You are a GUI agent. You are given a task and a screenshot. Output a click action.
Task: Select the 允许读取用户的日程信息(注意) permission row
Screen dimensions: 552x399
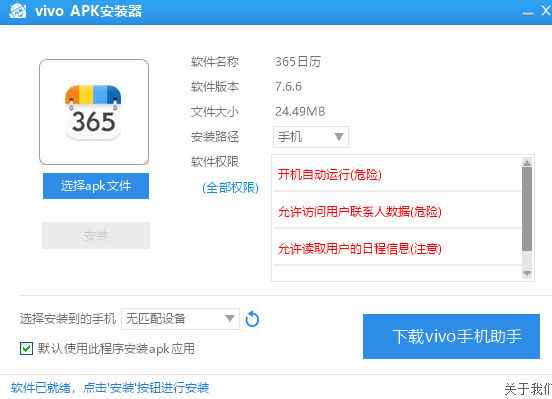[x=398, y=249]
